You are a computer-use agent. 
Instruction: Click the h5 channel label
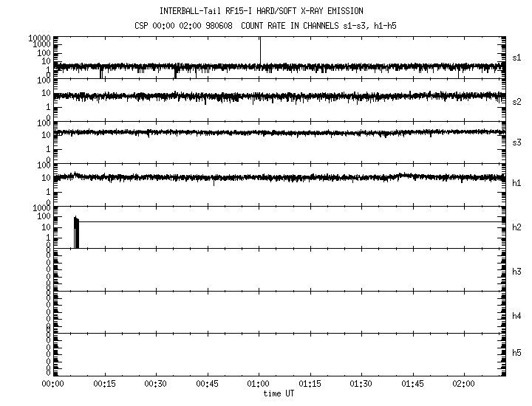coord(517,353)
